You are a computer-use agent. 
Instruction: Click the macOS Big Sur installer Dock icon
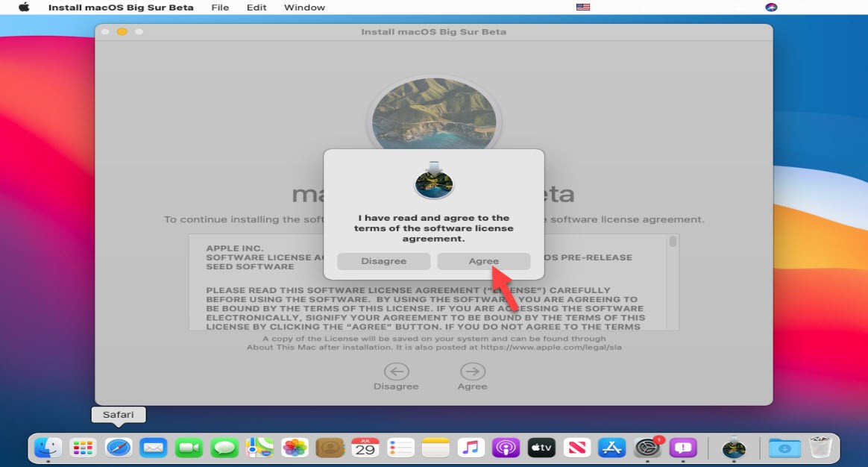coord(734,448)
